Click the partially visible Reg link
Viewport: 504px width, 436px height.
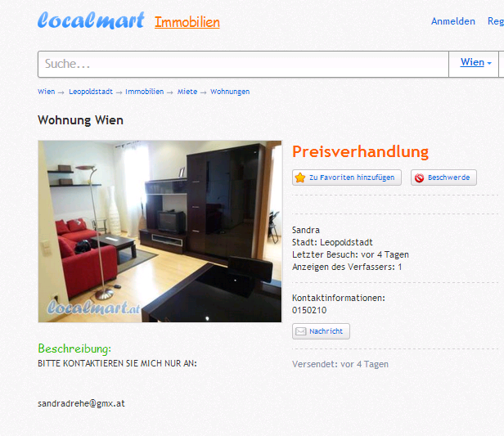tap(496, 21)
